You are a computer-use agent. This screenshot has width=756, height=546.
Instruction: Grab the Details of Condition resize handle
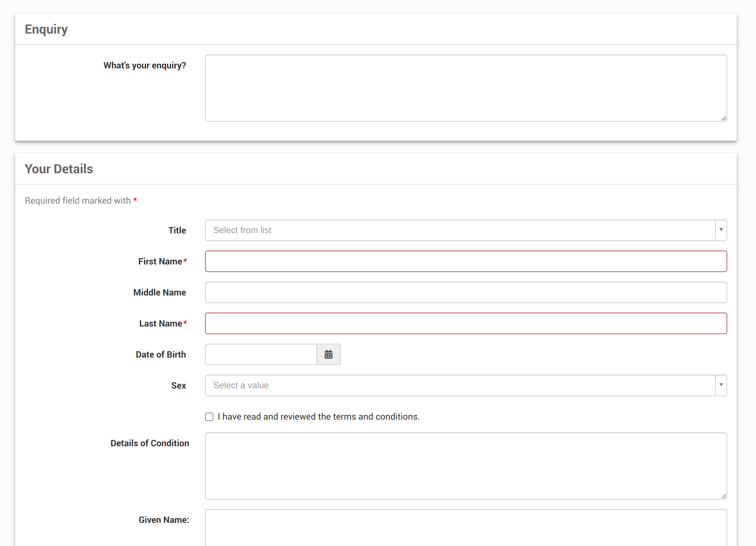[x=724, y=496]
